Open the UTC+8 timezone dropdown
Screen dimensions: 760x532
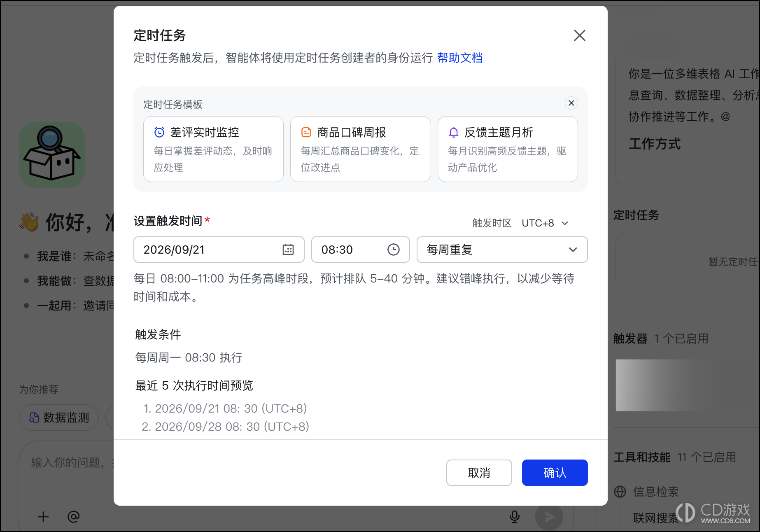[x=545, y=223]
